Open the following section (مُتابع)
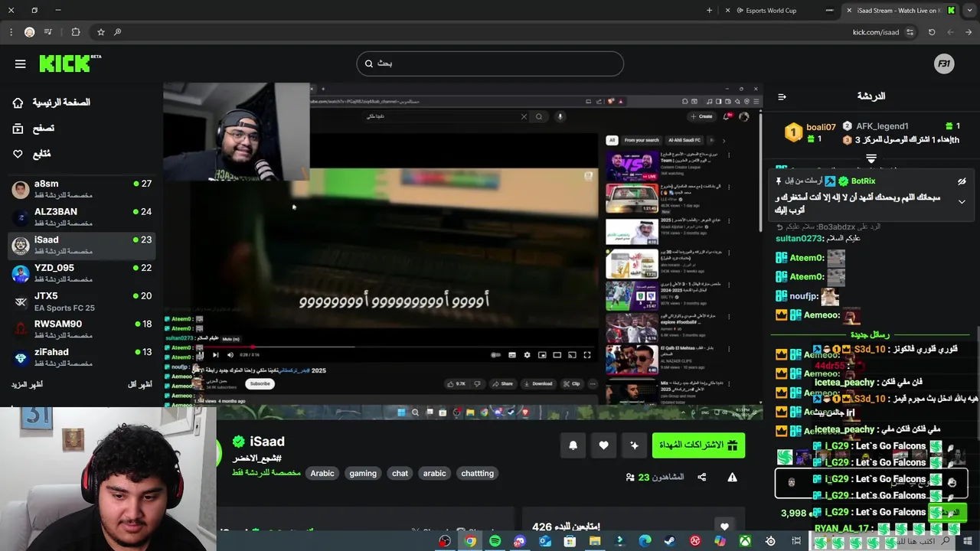This screenshot has height=551, width=980. (x=31, y=154)
